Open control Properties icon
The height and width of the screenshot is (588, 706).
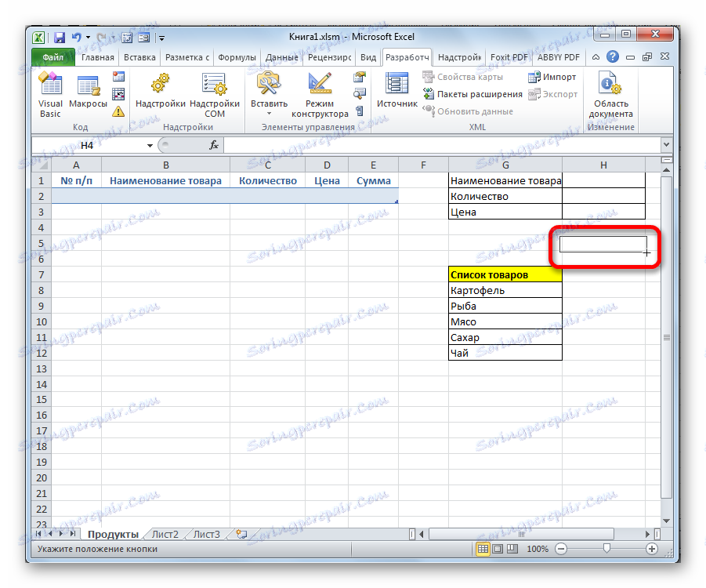coord(360,77)
